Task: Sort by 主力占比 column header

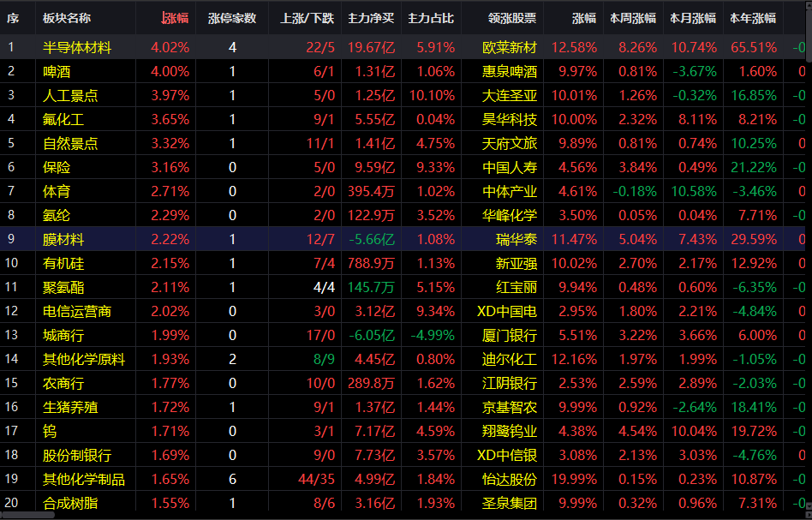Action: tap(431, 18)
